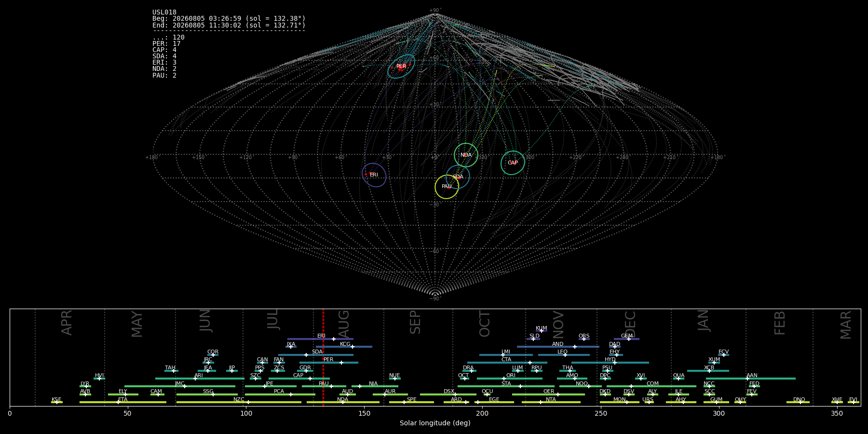This screenshot has width=868, height=434.
Task: Click the ORI shower bar in timeline
Action: pyautogui.click(x=510, y=379)
